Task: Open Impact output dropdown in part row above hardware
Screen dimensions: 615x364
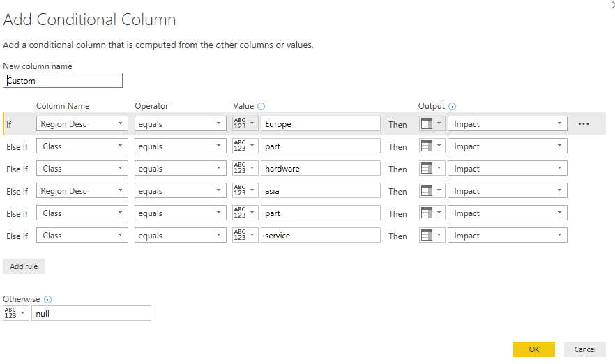Action: (508, 146)
